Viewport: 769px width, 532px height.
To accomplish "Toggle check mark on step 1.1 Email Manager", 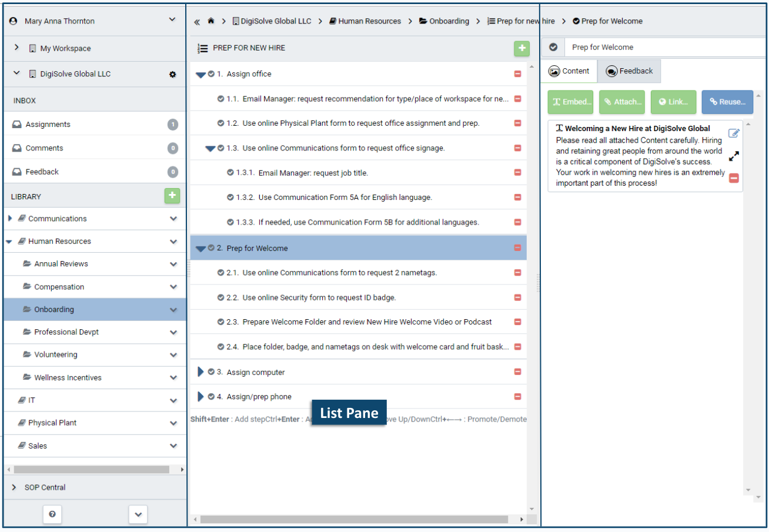I will [221, 99].
